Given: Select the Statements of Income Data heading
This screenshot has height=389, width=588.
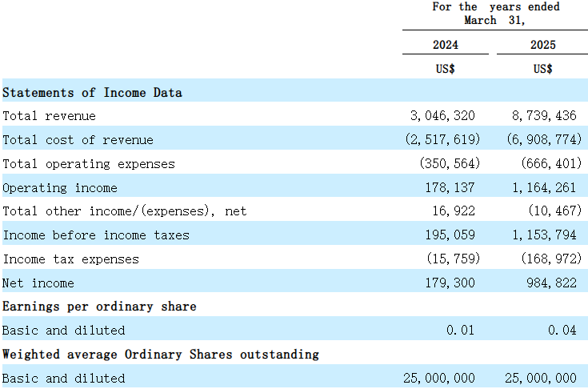Looking at the screenshot, I should coord(92,92).
